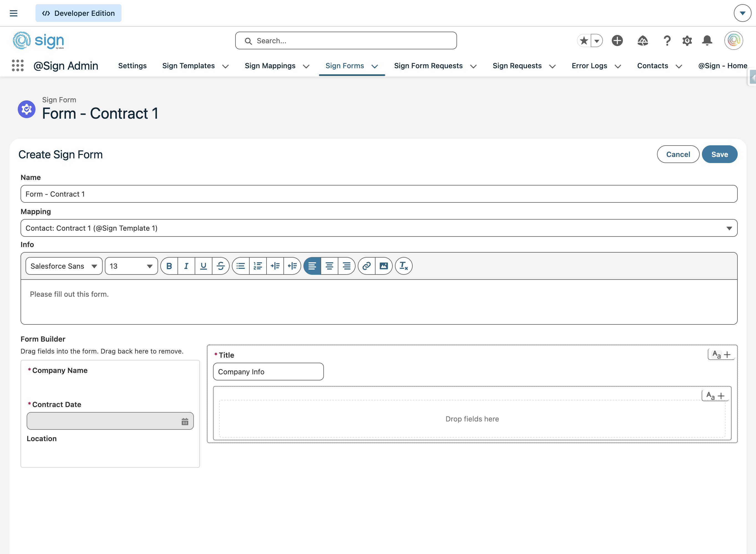Insert an image in editor
Screen dimensions: 756x554
[384, 266]
